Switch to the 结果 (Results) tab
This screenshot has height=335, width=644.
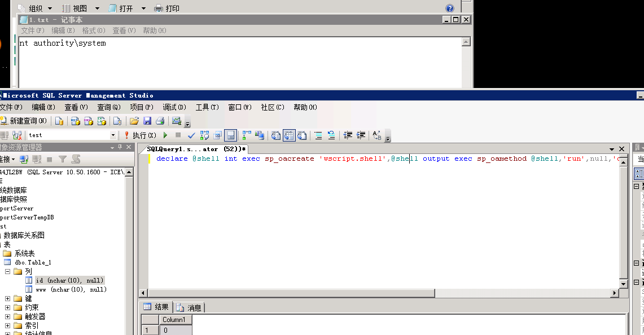click(156, 307)
